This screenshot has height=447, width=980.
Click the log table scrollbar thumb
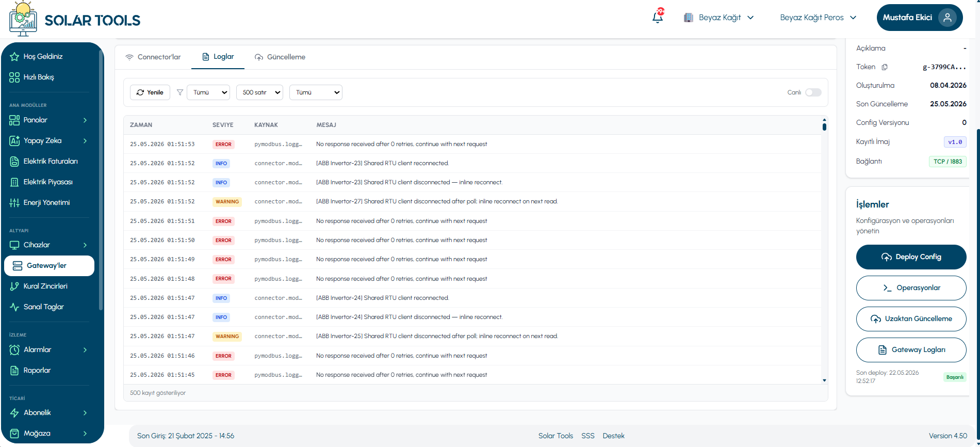tap(824, 126)
